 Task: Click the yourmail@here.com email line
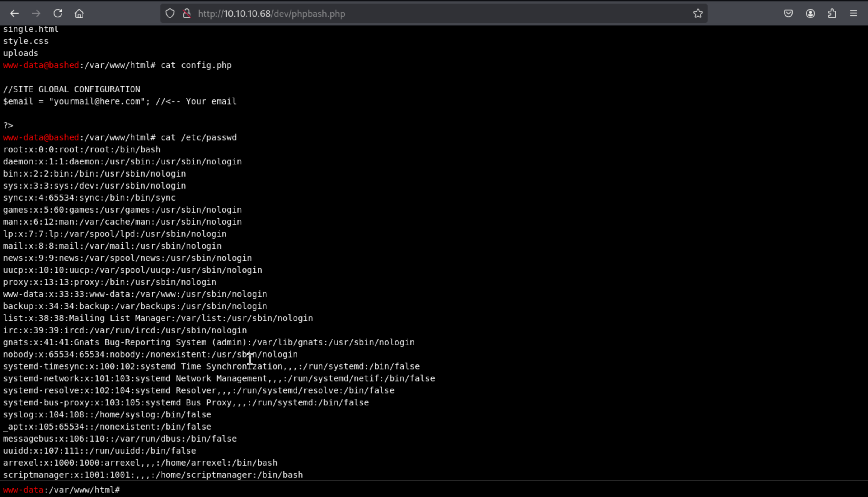tap(120, 102)
